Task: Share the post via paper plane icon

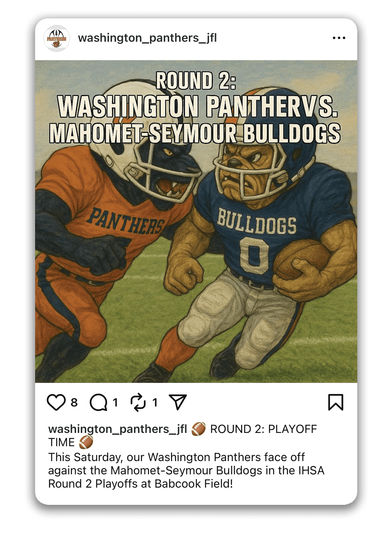Action: pyautogui.click(x=178, y=402)
